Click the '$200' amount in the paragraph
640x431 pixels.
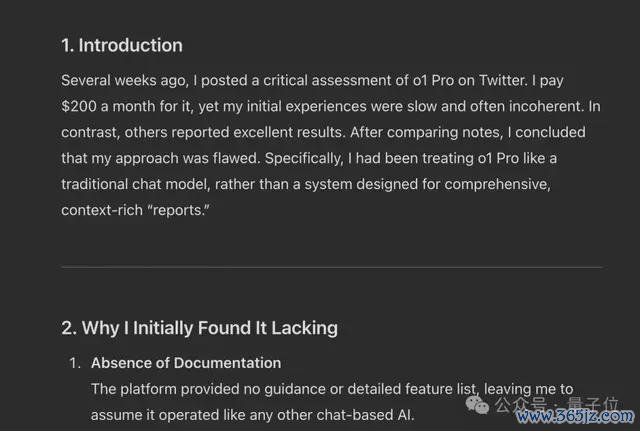[x=79, y=106]
